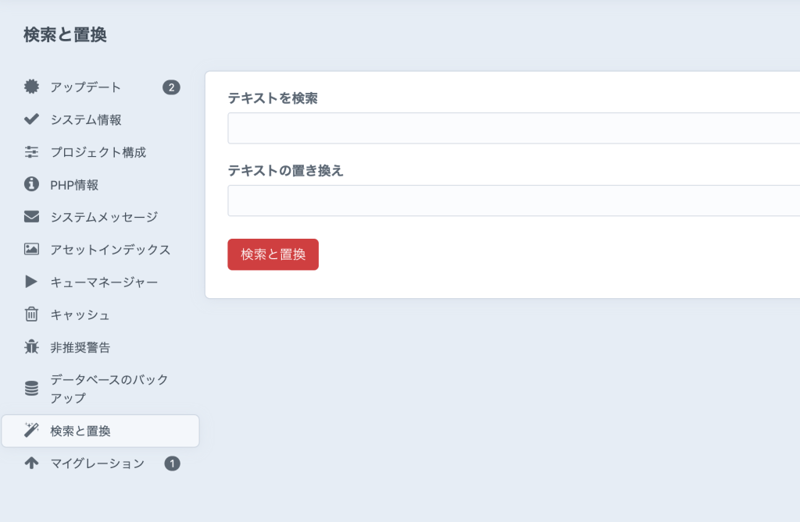Click the image icon for アセットインデックス
The image size is (800, 522).
tap(31, 250)
